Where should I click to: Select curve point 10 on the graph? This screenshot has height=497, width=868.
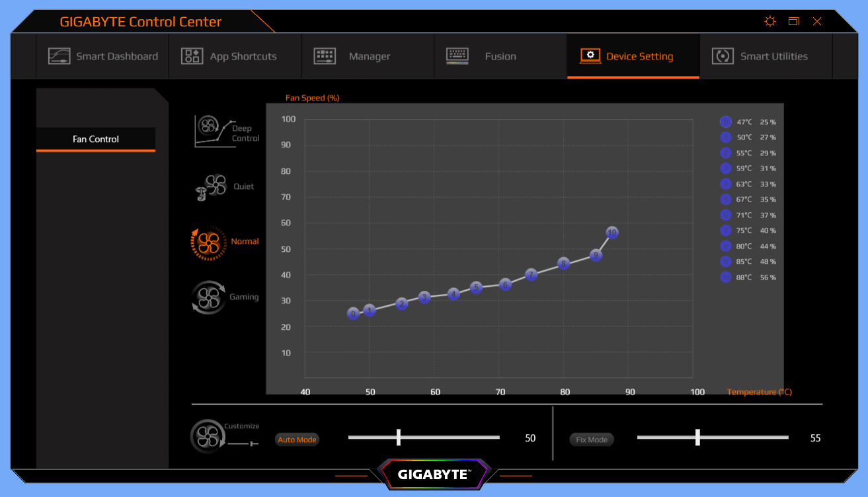612,233
